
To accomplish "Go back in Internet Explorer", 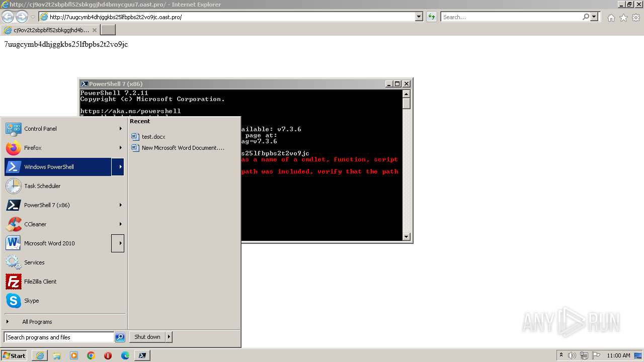I will tap(8, 17).
